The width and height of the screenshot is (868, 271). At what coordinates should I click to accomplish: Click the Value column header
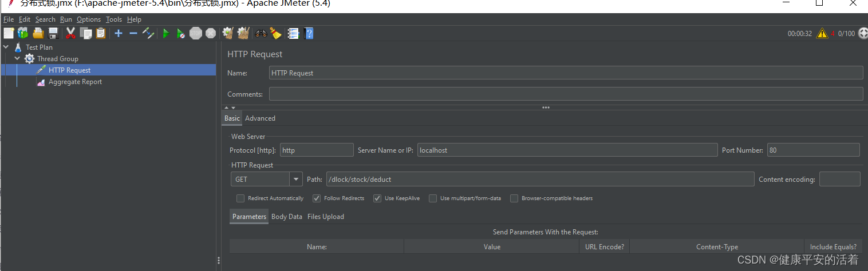pyautogui.click(x=492, y=247)
